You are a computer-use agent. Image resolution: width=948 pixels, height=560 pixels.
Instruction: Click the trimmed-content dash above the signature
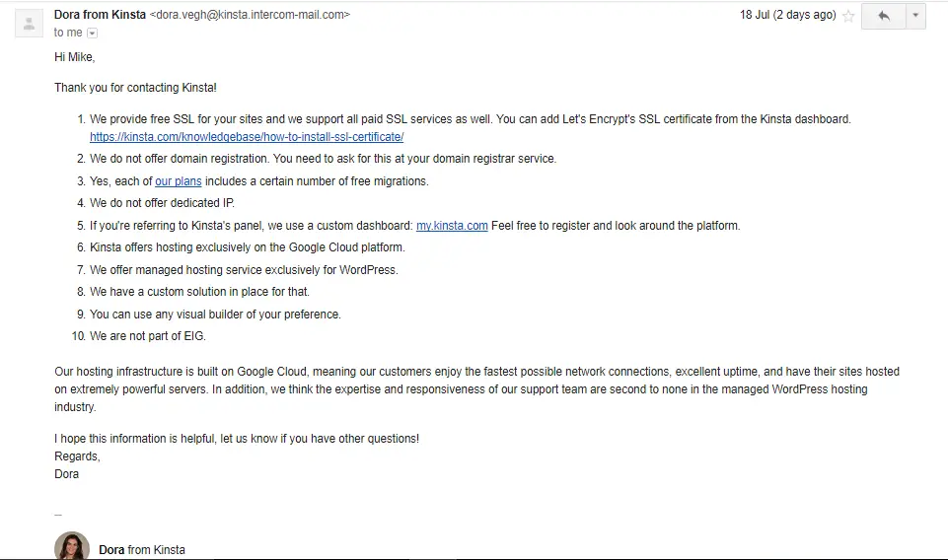pos(58,515)
